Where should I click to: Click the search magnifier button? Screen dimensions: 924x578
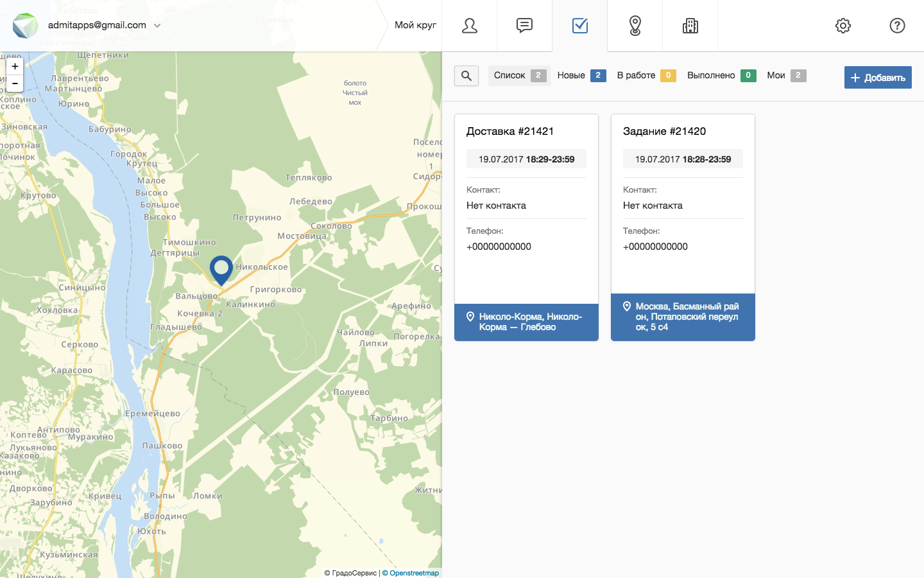(466, 76)
